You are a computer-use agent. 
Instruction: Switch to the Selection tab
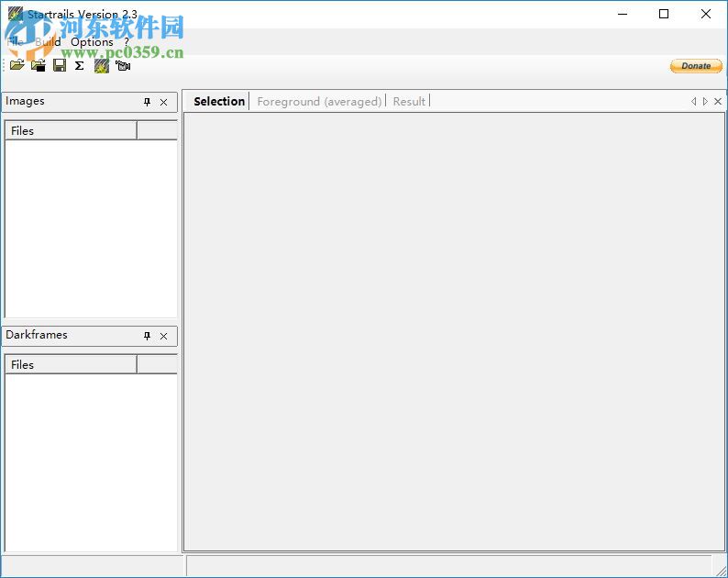tap(219, 101)
